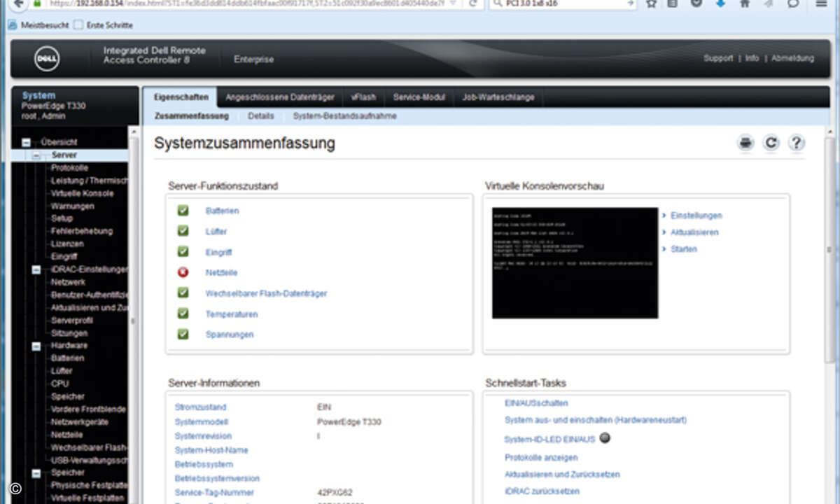The image size is (840, 504).
Task: Click the Stromzustand label in Server-Informationen
Action: 200,407
